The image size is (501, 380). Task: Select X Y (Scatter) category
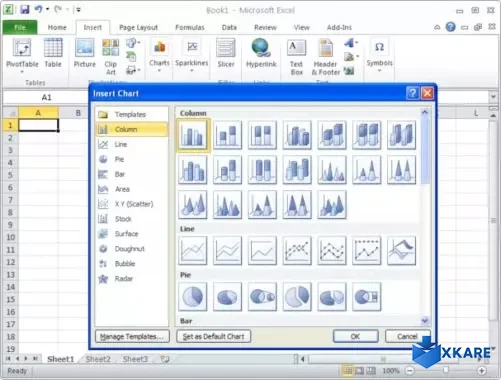click(x=132, y=204)
